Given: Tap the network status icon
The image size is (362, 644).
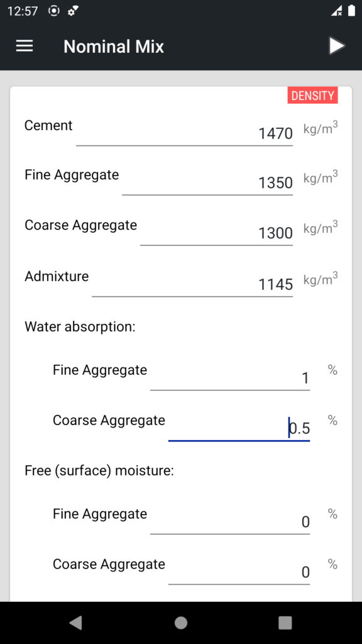Looking at the screenshot, I should (x=335, y=10).
